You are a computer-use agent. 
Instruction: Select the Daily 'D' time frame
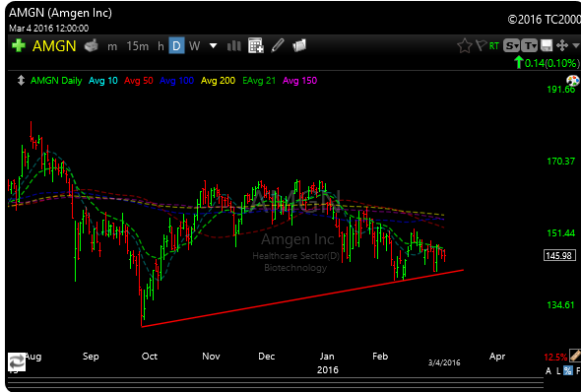click(x=176, y=46)
